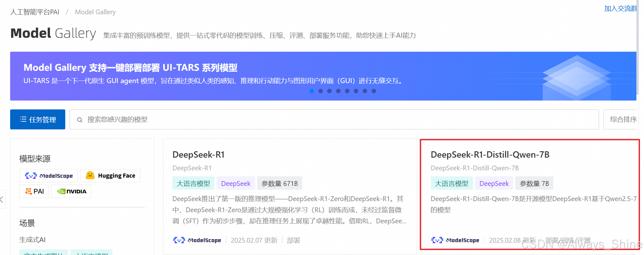Select the ModelScope source filter
644x255 pixels.
[48, 176]
